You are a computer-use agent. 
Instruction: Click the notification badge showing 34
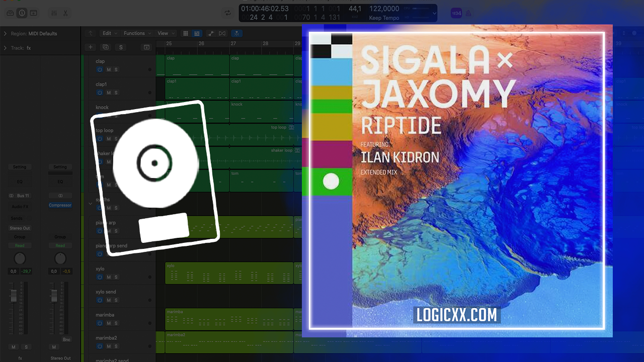[x=456, y=13]
